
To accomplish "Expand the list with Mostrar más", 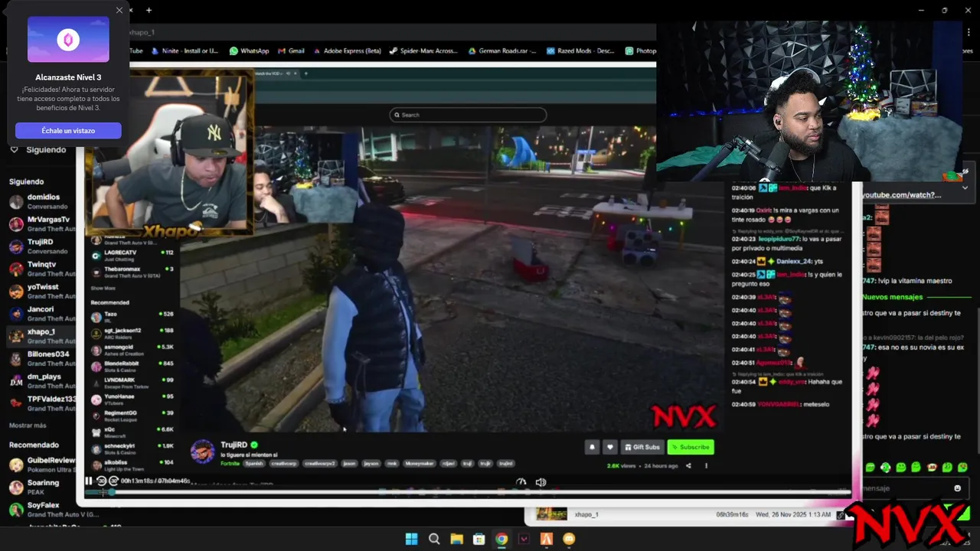I will coord(28,425).
